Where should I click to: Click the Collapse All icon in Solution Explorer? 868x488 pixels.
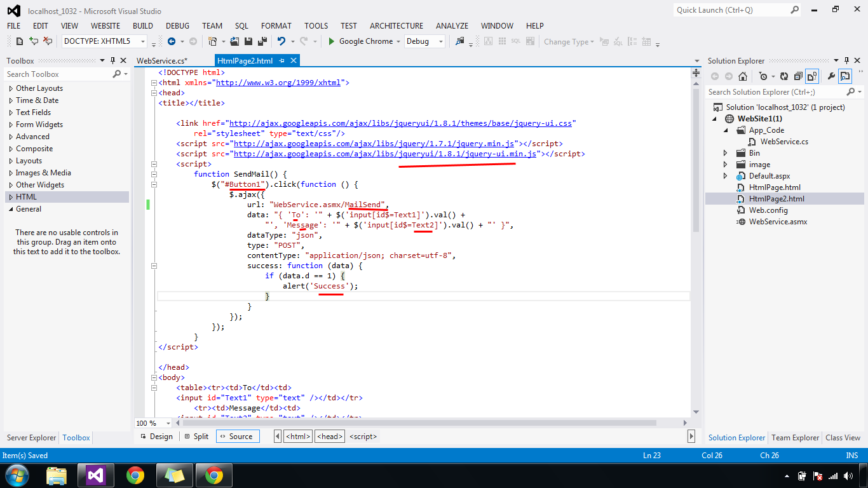coord(798,76)
